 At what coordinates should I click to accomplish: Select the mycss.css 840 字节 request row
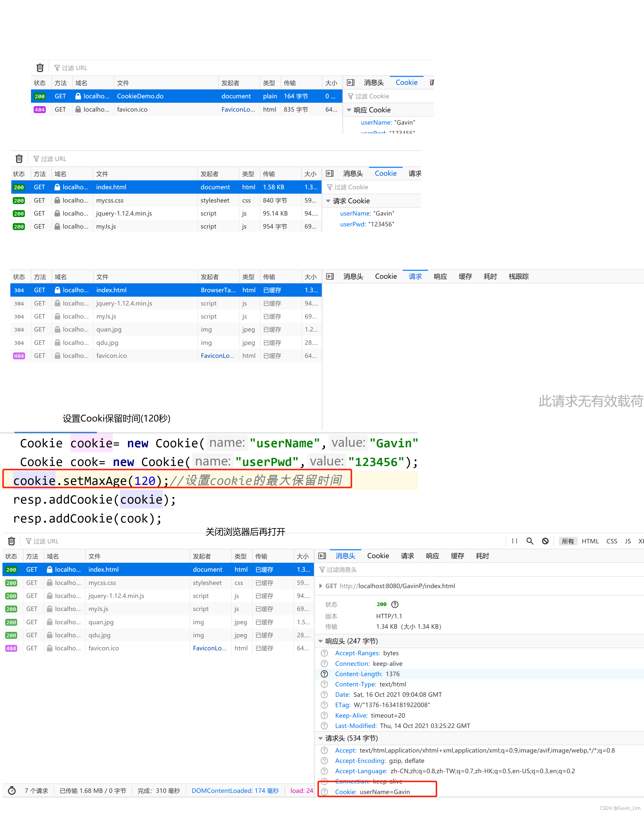166,200
